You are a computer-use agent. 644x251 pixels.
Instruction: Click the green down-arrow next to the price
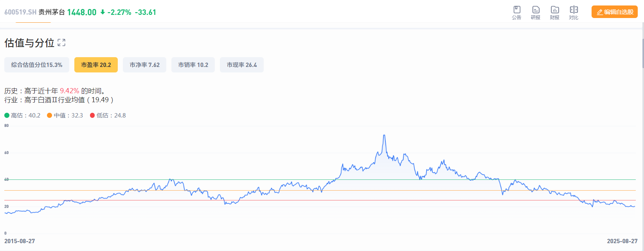103,12
